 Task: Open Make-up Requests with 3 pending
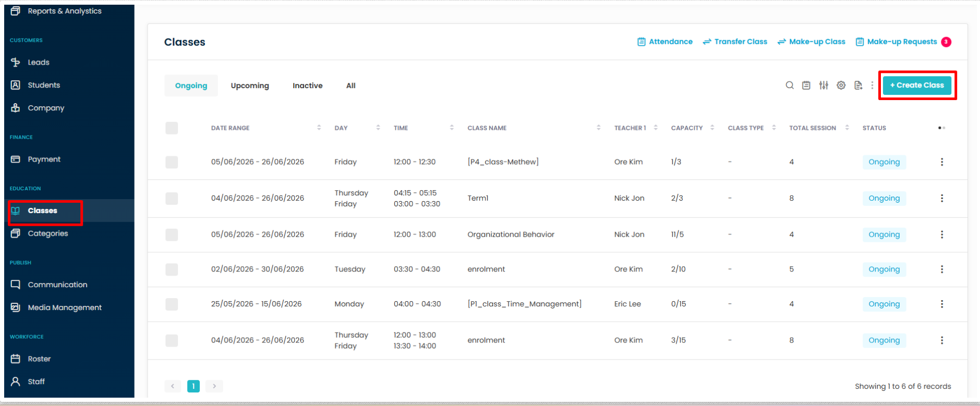(x=903, y=42)
